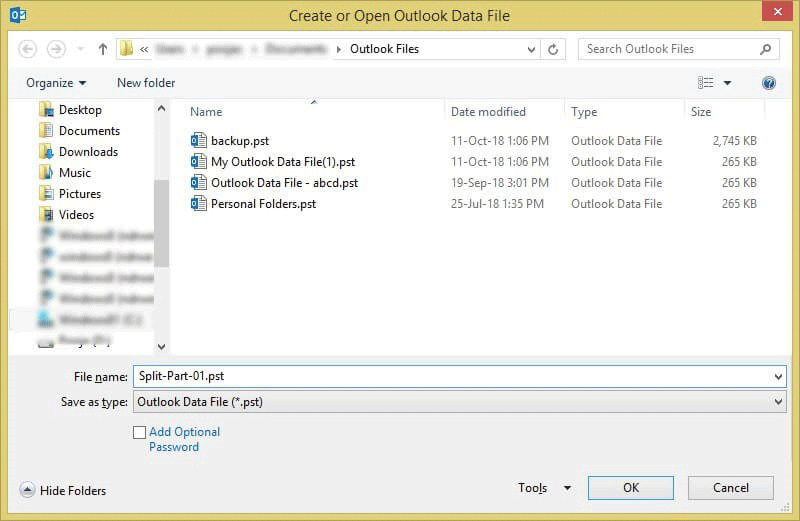Confirm with the OK button
The width and height of the screenshot is (800, 521).
[631, 488]
